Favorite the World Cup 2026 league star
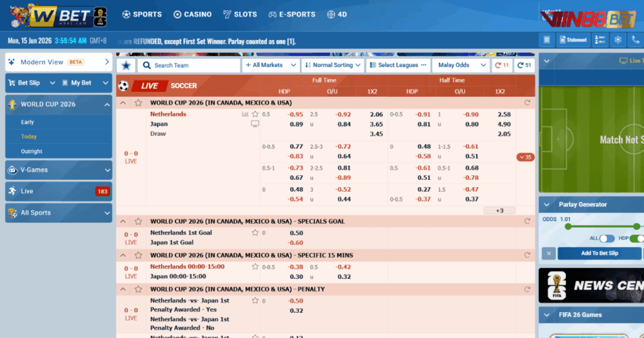 click(x=138, y=102)
